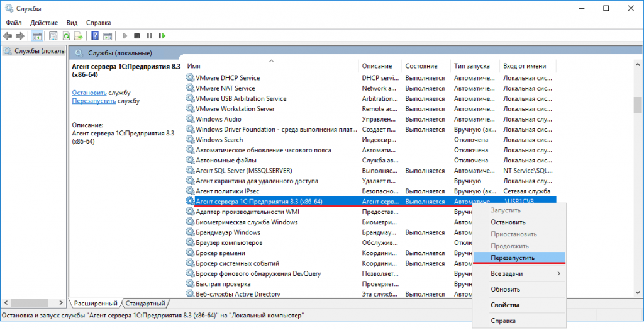This screenshot has width=644, height=330.
Task: Click the green Refresh toolbar icon
Action: click(65, 36)
